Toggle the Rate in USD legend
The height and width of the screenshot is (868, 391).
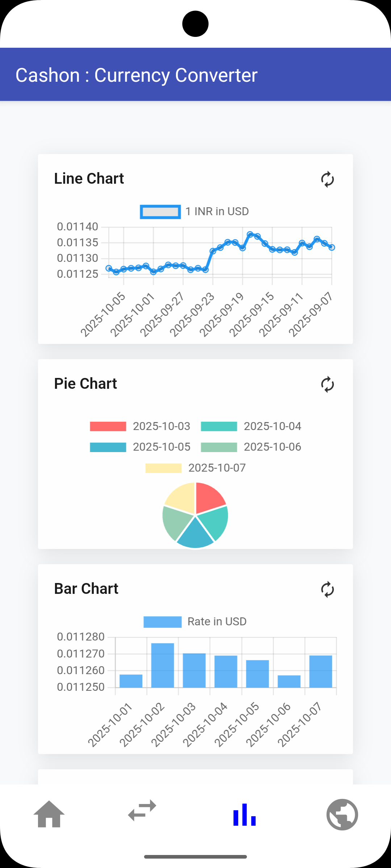click(163, 622)
